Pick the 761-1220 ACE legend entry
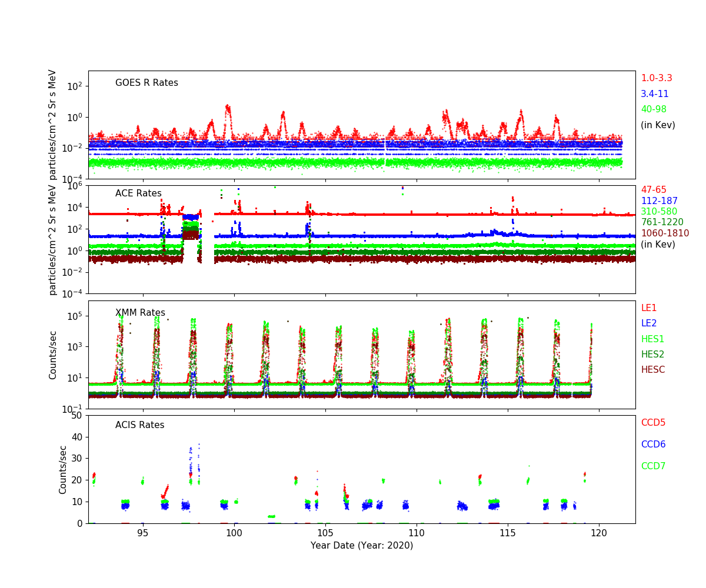Screen dimensions: 706x588 point(662,222)
